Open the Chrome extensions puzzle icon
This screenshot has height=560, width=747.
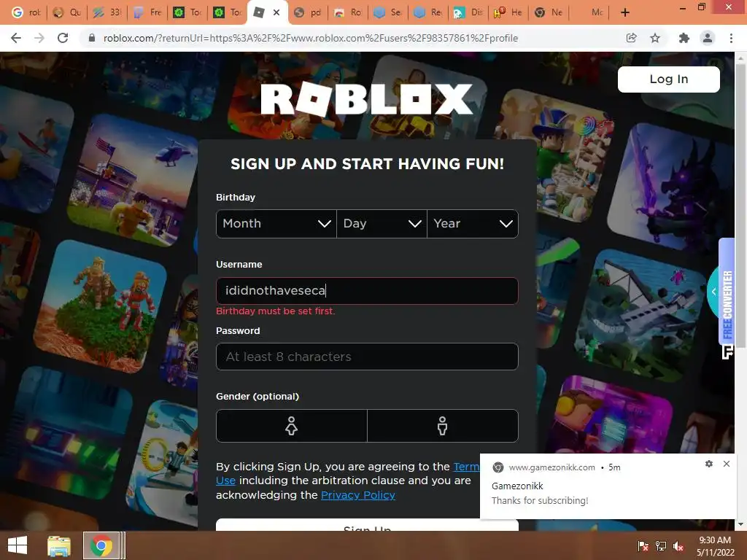684,38
